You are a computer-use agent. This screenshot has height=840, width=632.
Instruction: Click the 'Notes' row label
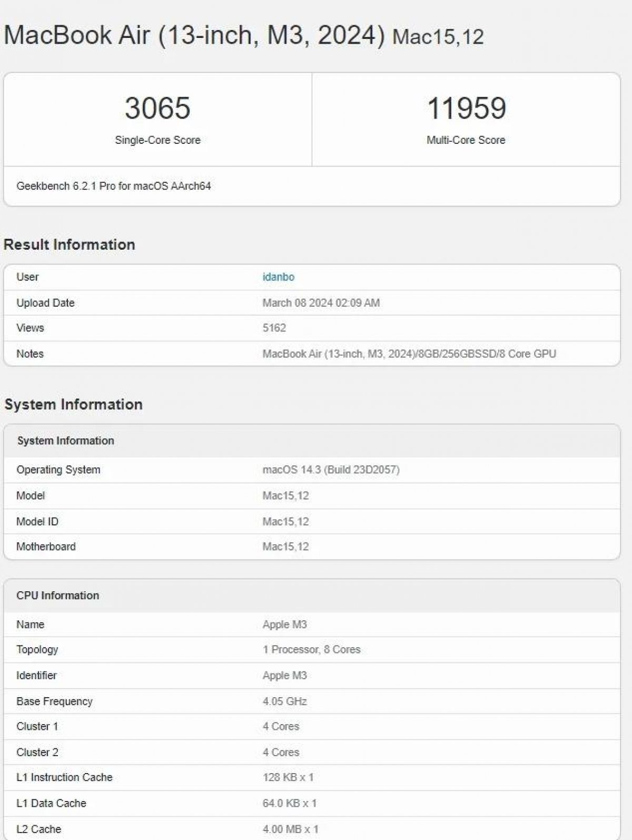[x=30, y=354]
